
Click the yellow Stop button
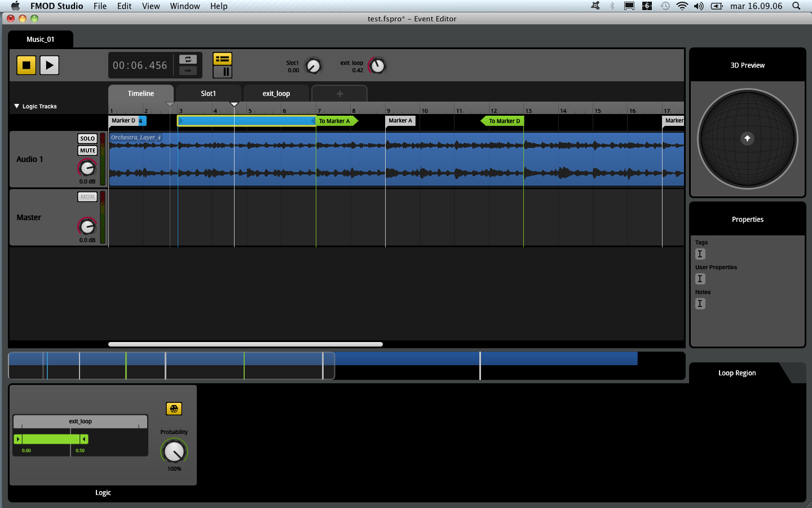[x=27, y=65]
